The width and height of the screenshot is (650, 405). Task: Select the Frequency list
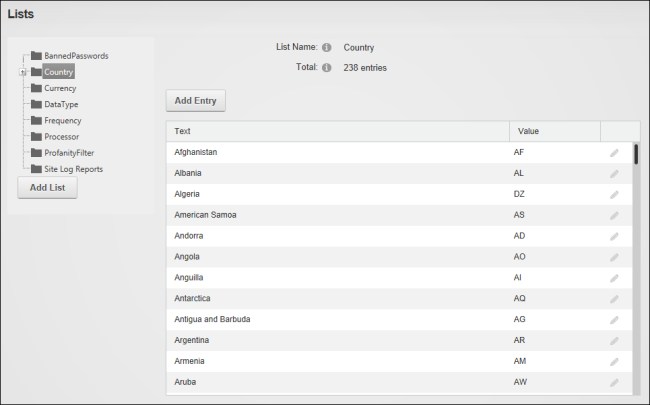(63, 121)
